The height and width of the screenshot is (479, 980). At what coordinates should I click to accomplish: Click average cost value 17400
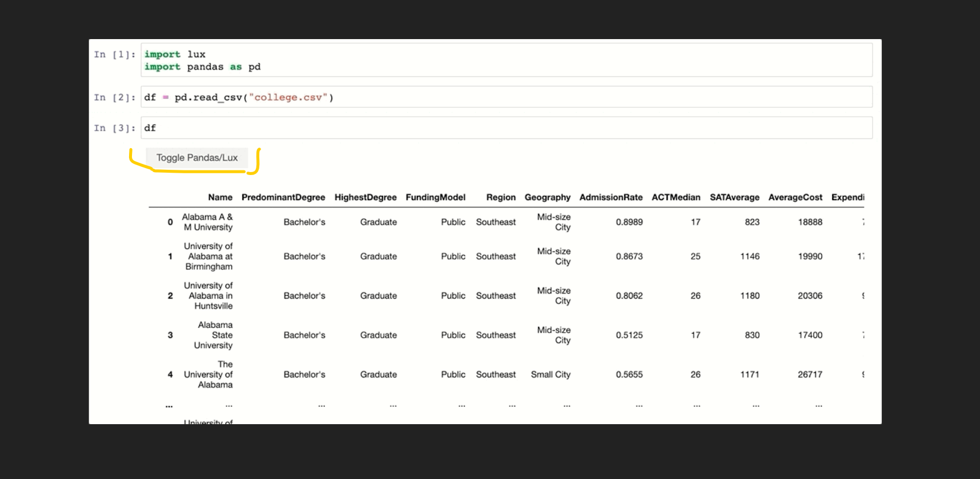pyautogui.click(x=810, y=335)
